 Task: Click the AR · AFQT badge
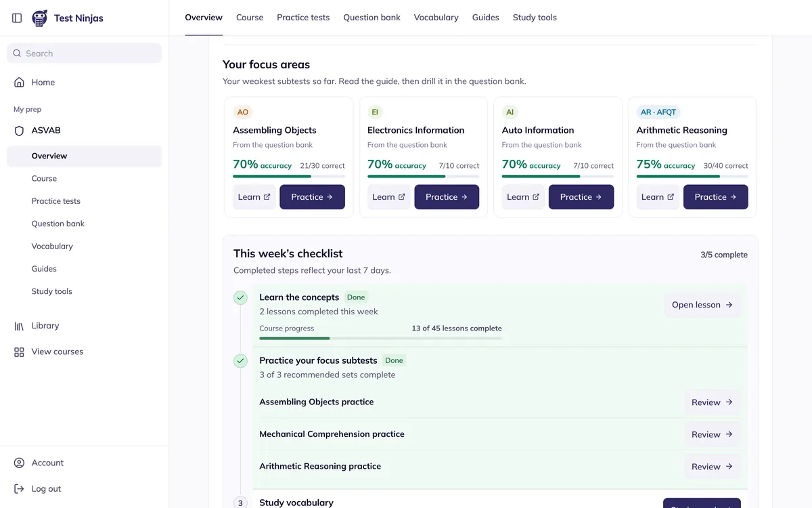point(658,112)
